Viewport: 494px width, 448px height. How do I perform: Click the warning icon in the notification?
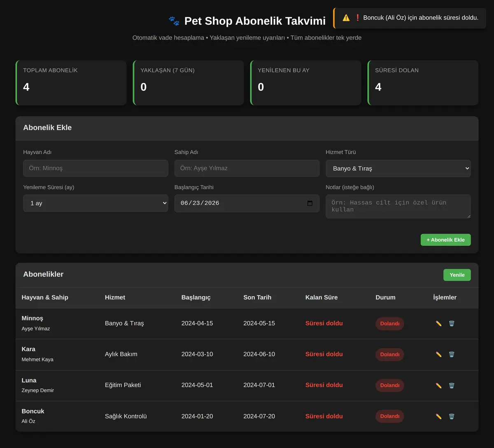[x=346, y=18]
